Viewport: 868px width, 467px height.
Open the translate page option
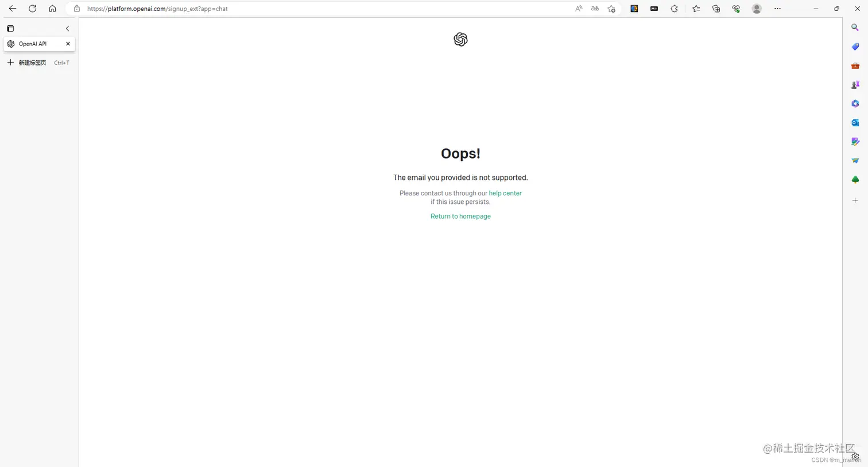595,9
